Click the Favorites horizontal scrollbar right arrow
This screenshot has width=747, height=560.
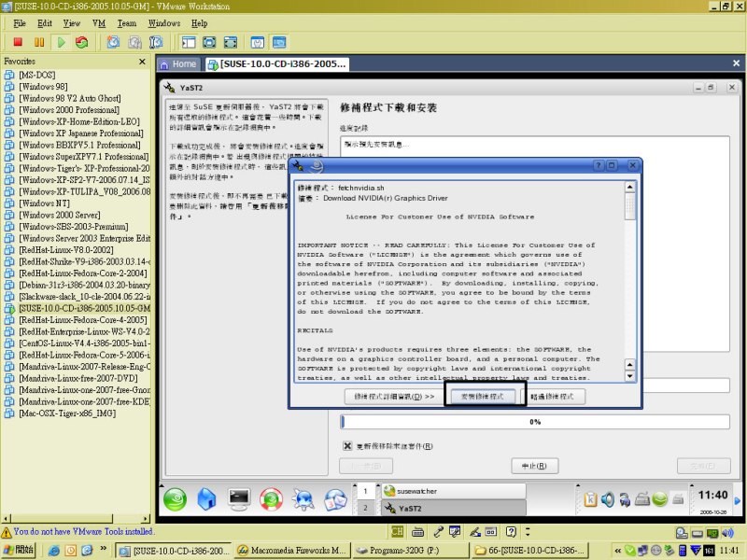coord(146,519)
